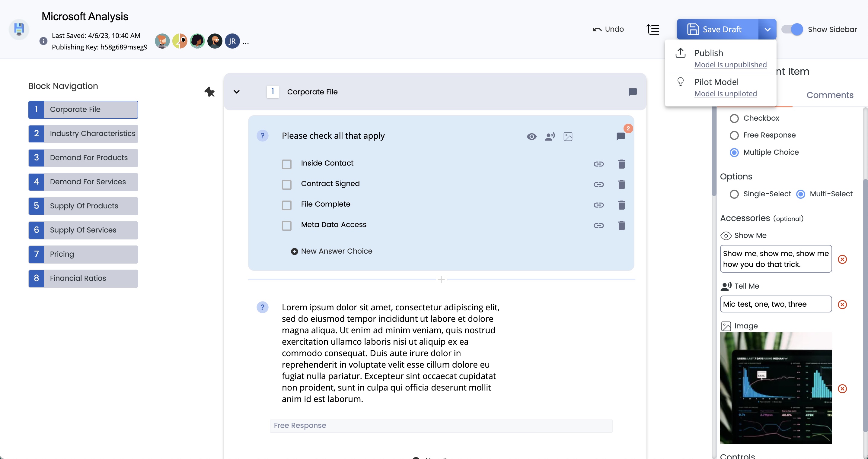Open the outline list icon near Undo

[653, 29]
